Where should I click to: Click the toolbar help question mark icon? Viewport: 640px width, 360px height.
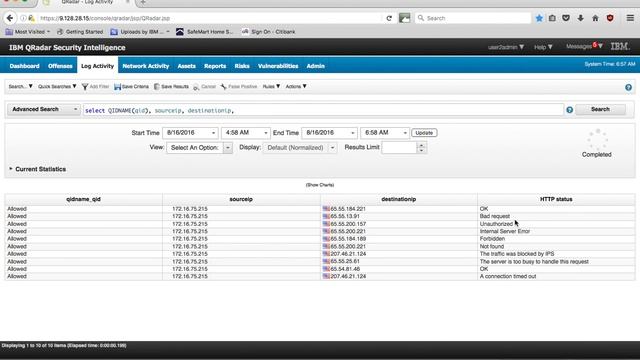point(628,87)
